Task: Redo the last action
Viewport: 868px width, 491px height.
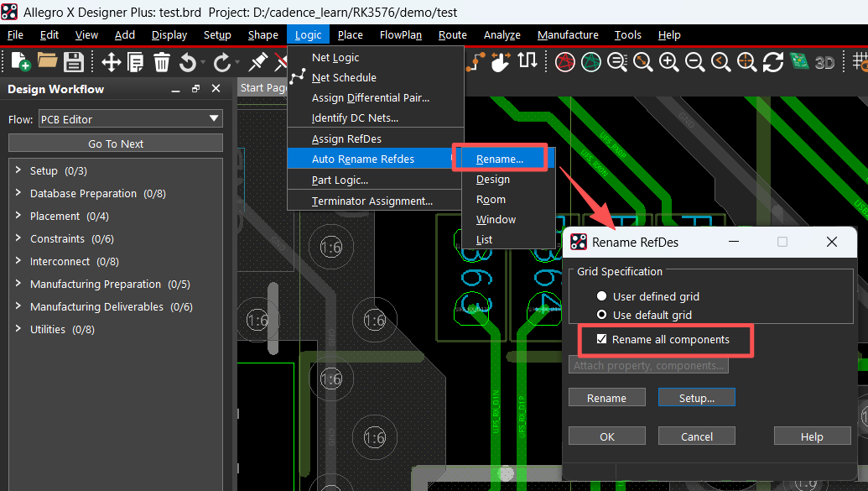Action: [222, 62]
